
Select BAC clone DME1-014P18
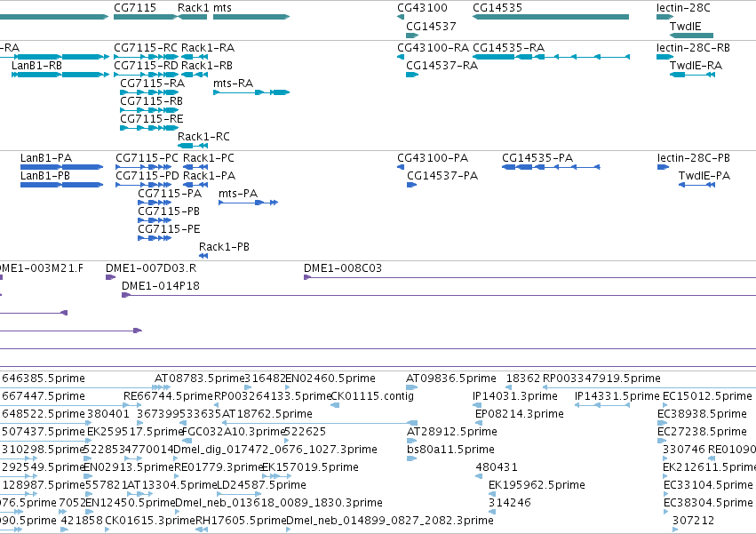(x=161, y=286)
